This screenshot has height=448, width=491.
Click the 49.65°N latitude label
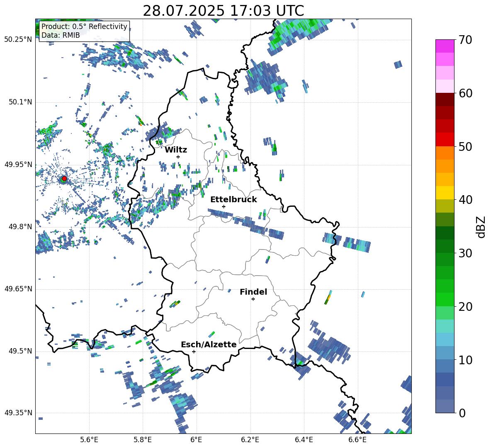18,289
